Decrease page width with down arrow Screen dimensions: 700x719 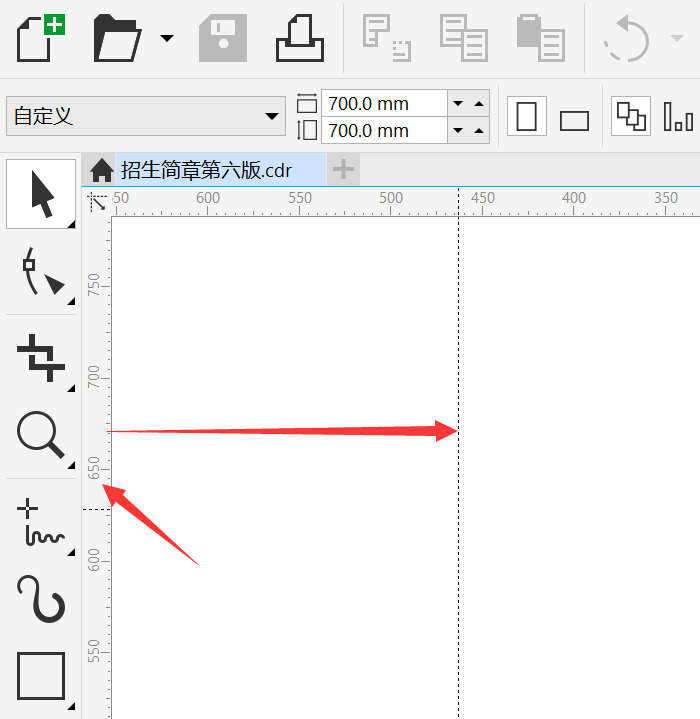(457, 103)
